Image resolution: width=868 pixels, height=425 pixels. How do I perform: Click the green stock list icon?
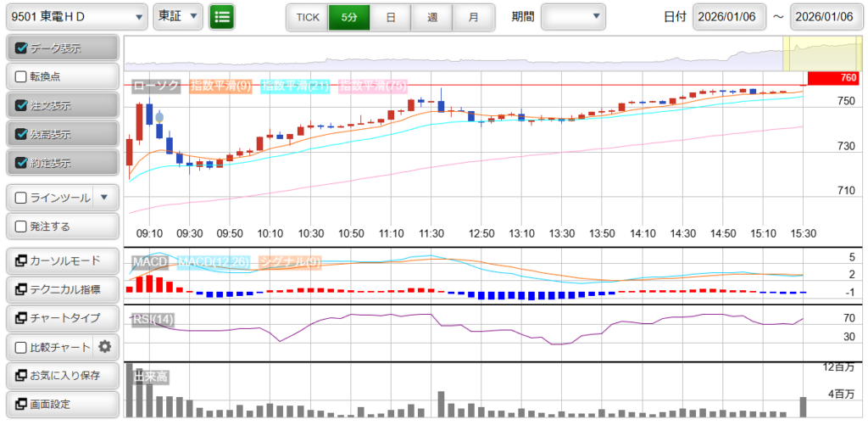[x=222, y=16]
